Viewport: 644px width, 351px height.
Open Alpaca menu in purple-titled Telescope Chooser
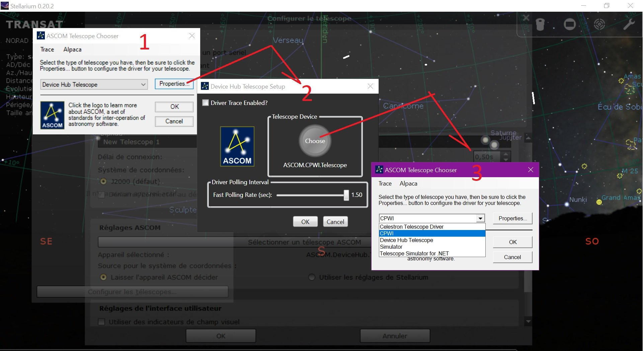click(408, 184)
